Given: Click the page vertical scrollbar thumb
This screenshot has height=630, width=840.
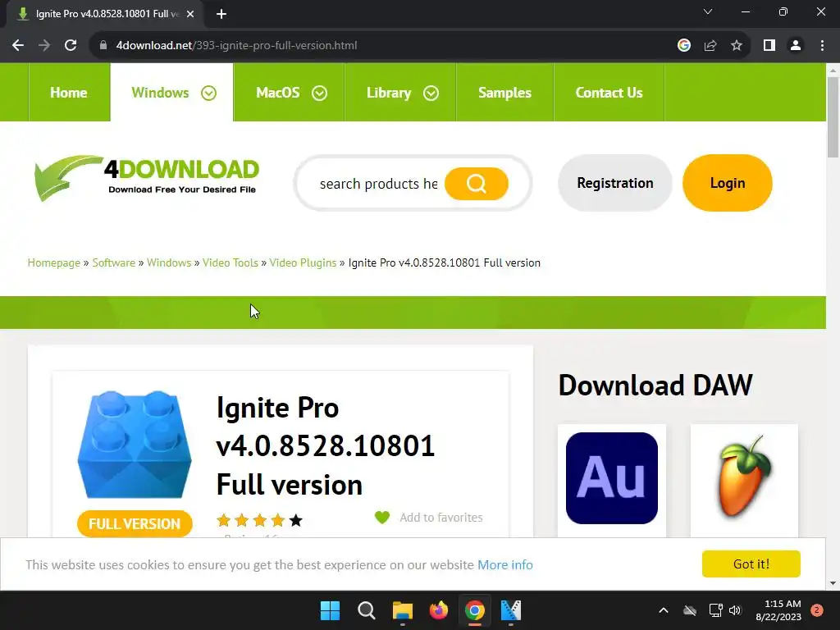Looking at the screenshot, I should [x=833, y=117].
